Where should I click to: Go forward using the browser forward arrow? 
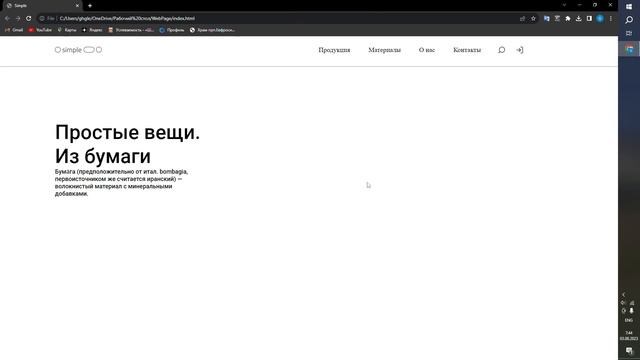18,18
